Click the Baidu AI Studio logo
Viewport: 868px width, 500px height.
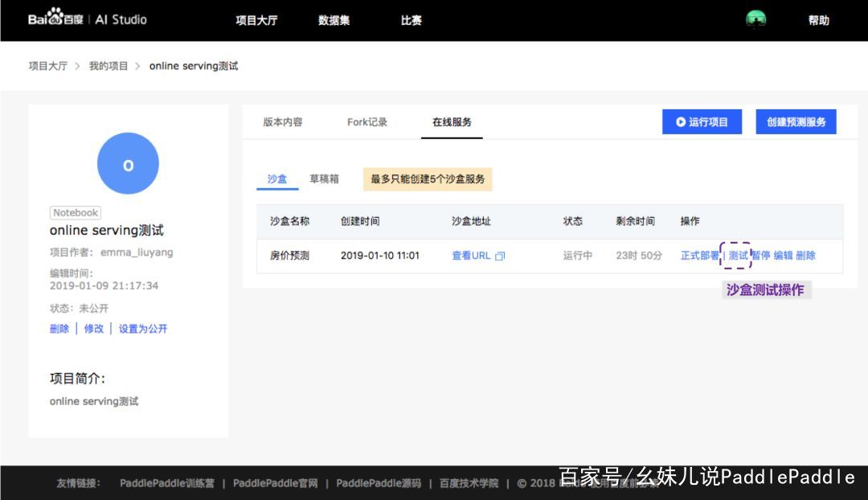tap(87, 19)
